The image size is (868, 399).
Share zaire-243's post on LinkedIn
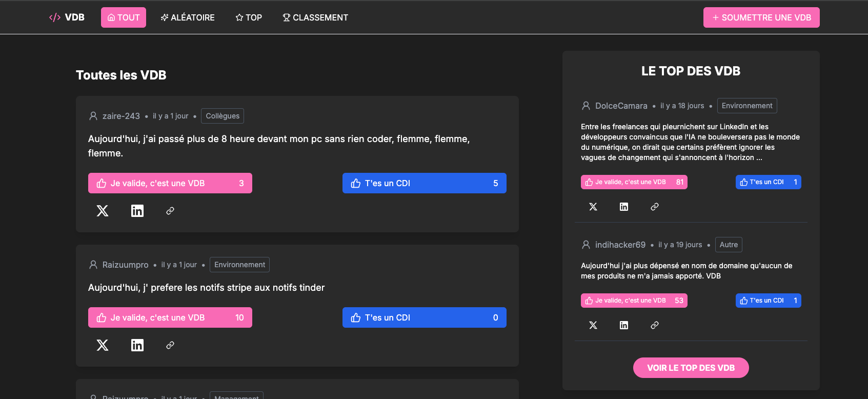(137, 211)
